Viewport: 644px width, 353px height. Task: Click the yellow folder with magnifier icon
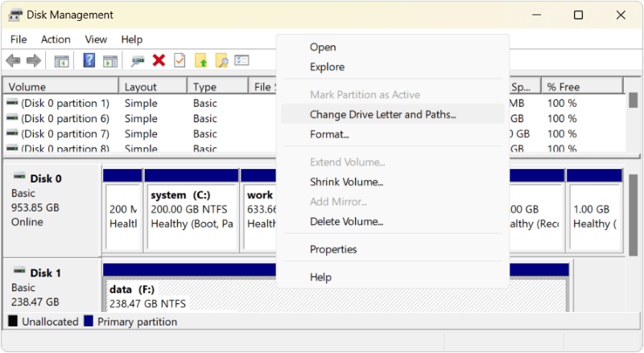[221, 60]
